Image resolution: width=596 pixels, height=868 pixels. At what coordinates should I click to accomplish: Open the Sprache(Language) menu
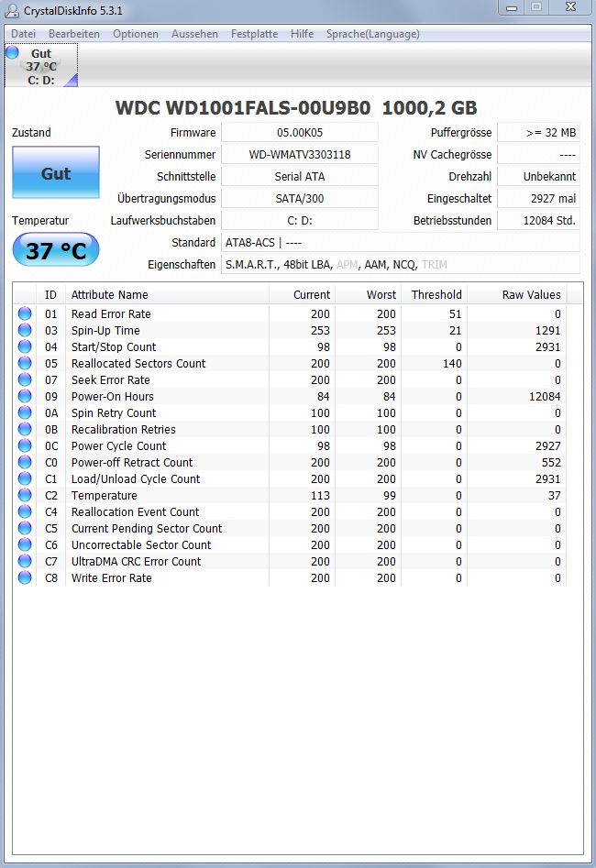373,34
